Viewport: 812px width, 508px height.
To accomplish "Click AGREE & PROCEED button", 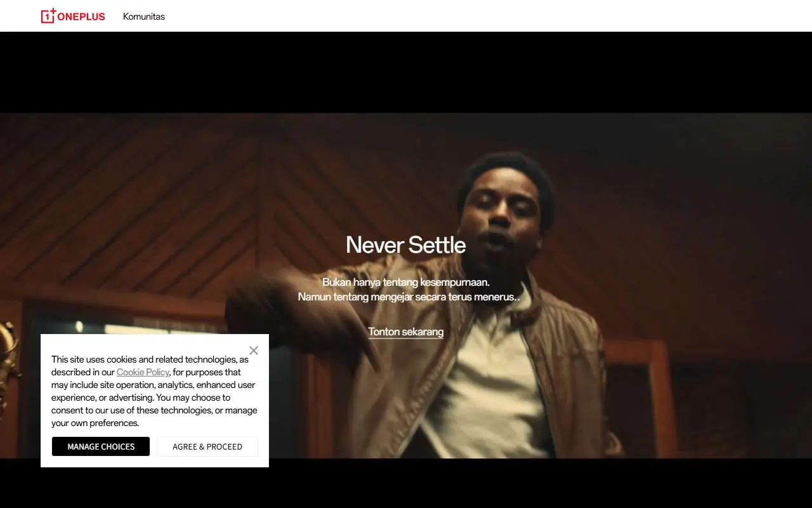I will pyautogui.click(x=207, y=446).
